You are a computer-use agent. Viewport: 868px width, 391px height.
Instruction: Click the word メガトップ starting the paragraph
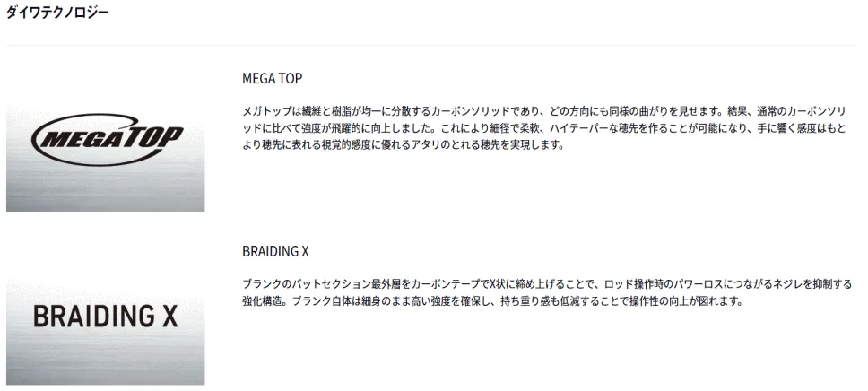coord(268,111)
